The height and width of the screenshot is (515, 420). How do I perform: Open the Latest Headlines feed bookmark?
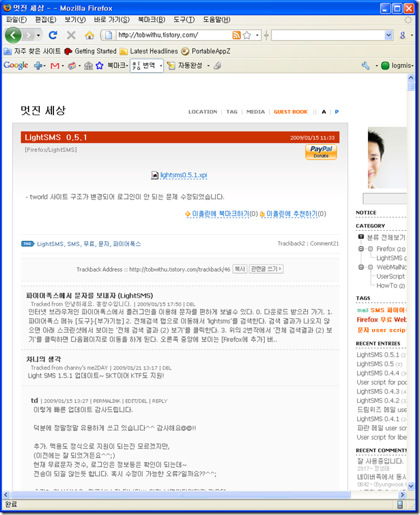[x=149, y=51]
